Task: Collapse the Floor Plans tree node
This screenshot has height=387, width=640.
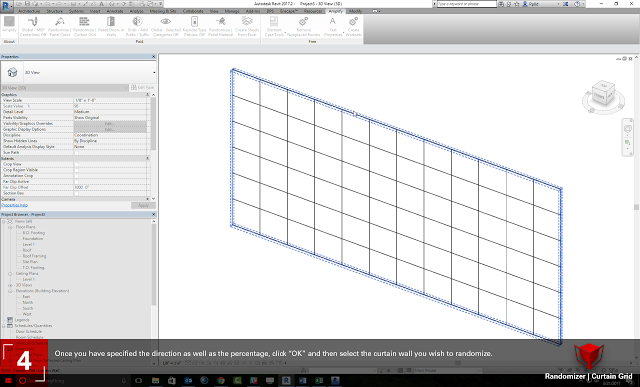Action: 11,227
